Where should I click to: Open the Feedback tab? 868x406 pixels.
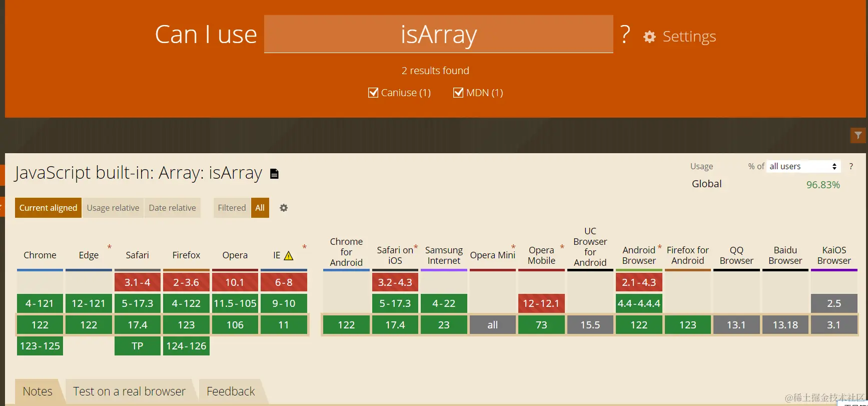point(231,391)
